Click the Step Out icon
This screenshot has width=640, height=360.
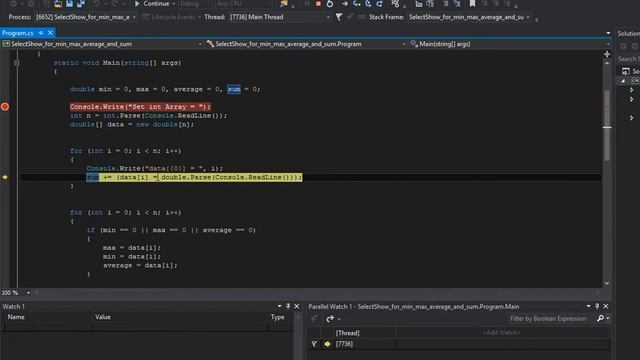point(379,4)
